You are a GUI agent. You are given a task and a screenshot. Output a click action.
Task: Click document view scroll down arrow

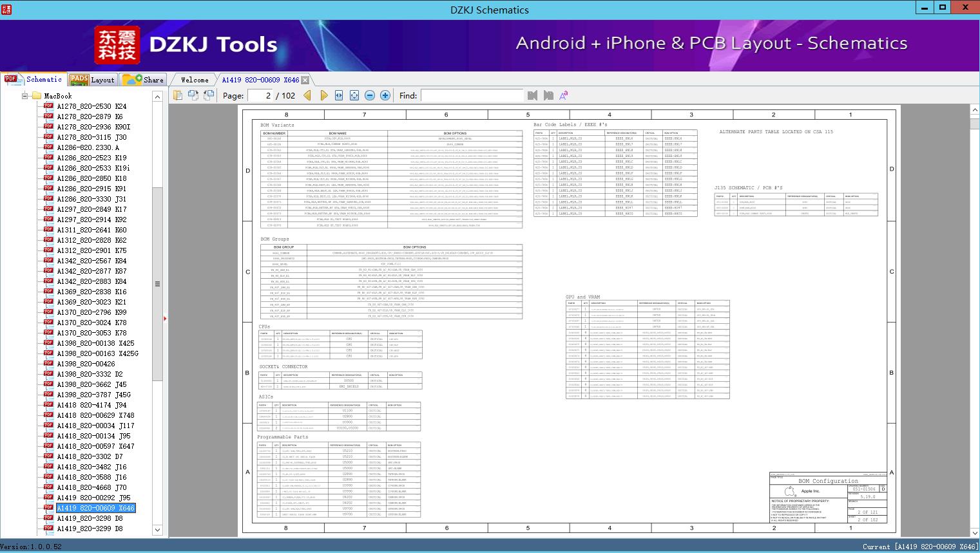point(974,533)
